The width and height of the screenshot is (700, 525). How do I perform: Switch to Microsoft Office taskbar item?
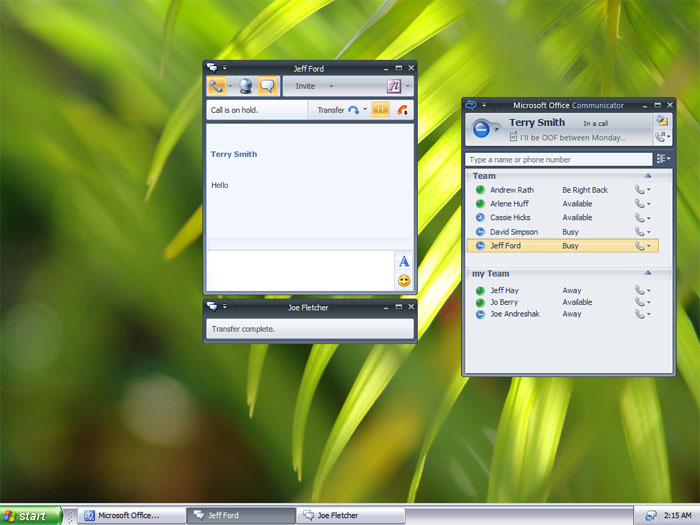(132, 516)
